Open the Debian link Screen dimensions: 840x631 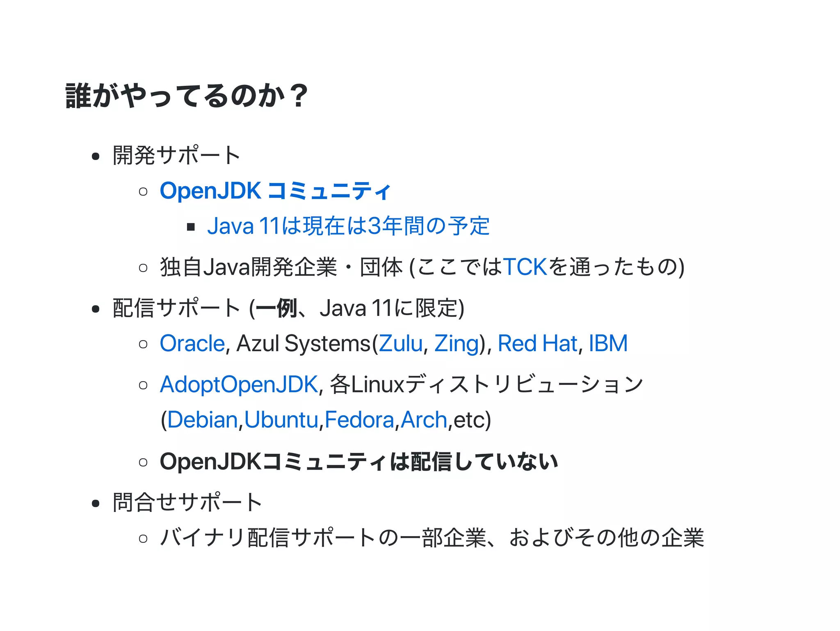coord(203,420)
